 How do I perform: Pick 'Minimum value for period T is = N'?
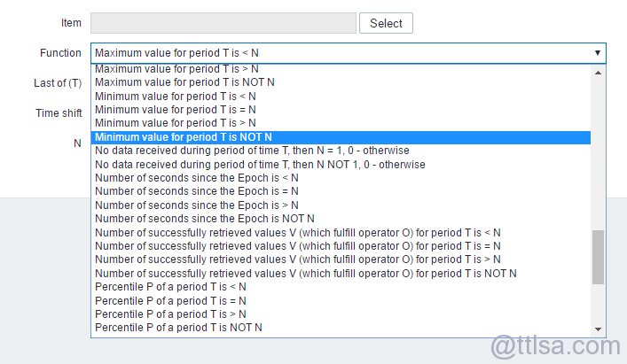point(176,109)
